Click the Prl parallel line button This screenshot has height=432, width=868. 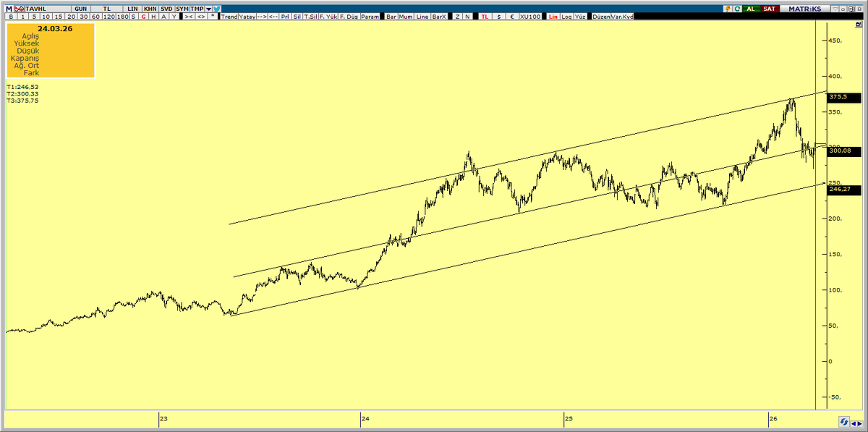point(286,16)
